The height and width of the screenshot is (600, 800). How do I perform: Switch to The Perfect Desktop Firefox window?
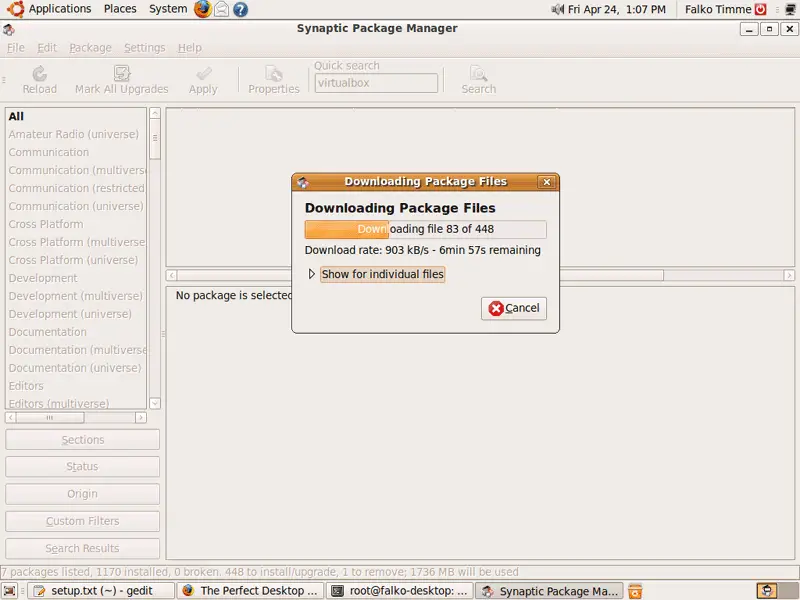(250, 591)
